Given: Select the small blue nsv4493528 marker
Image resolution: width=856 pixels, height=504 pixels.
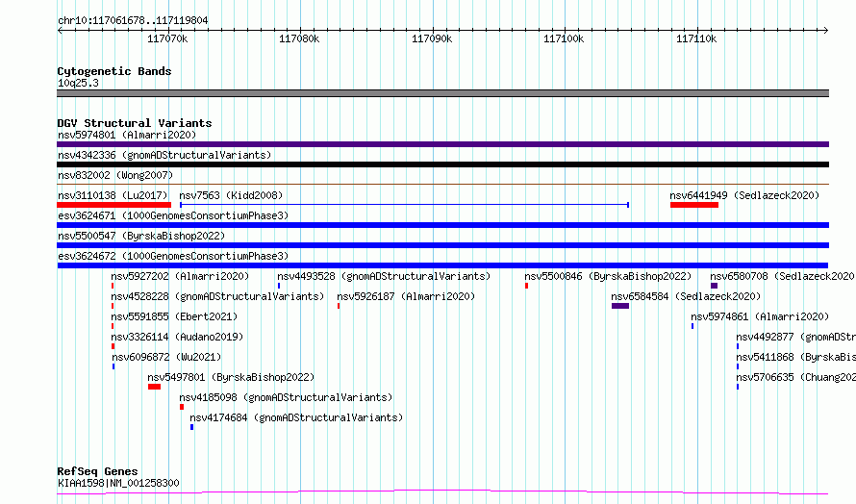Looking at the screenshot, I should point(279,286).
